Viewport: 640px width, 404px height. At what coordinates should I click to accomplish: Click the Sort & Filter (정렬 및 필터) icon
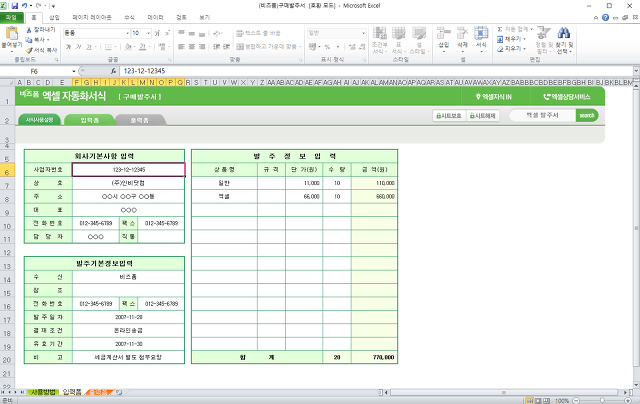point(543,33)
